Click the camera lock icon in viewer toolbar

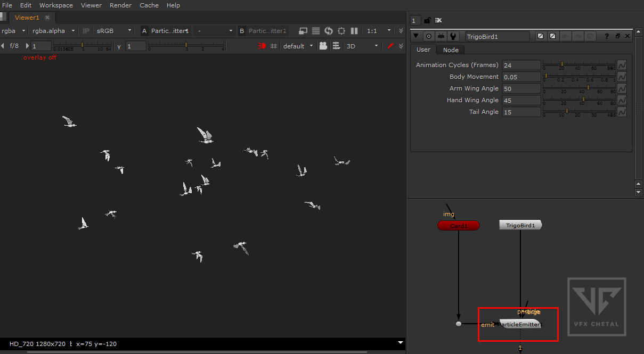[x=323, y=46]
